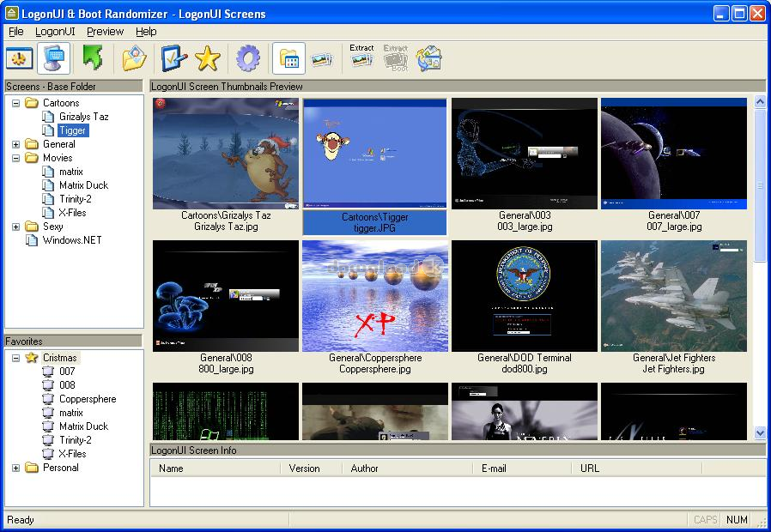This screenshot has height=532, width=771.
Task: Select X-Files under Movies
Action: point(72,213)
